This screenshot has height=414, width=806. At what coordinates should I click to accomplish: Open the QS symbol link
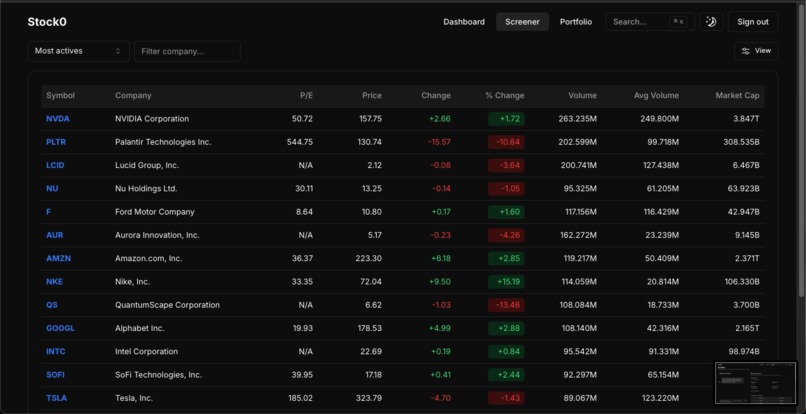point(52,305)
